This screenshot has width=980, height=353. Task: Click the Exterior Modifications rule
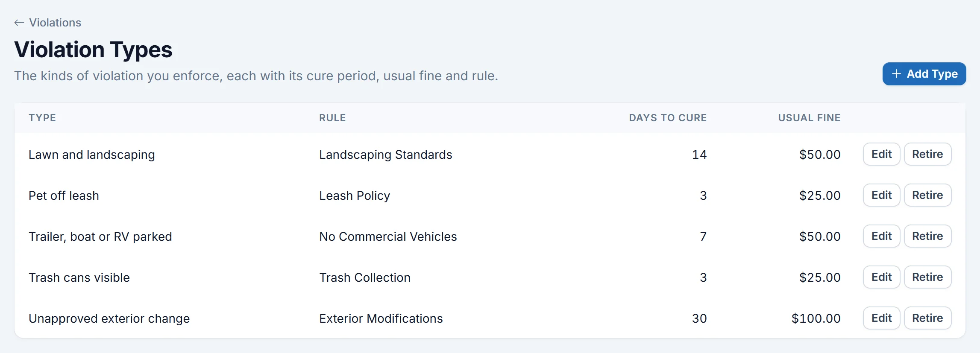(381, 318)
